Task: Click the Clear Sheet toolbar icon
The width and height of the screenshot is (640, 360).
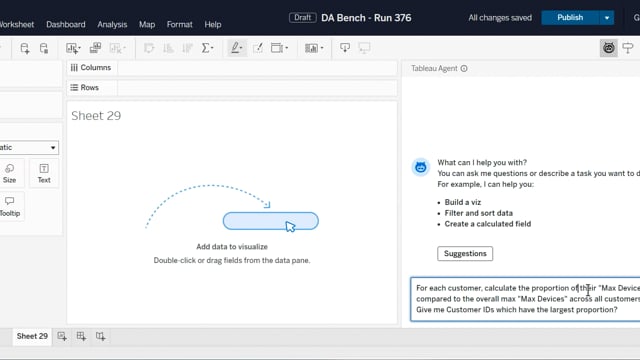Action: click(116, 48)
